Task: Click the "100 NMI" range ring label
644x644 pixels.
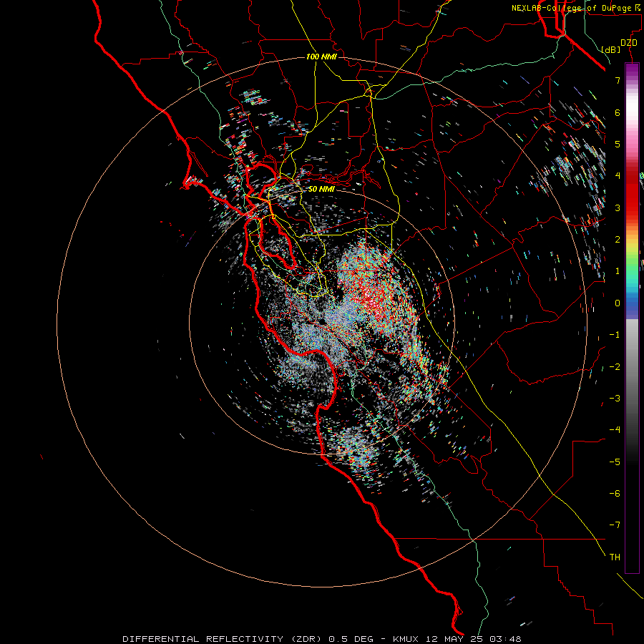Action: coord(321,57)
